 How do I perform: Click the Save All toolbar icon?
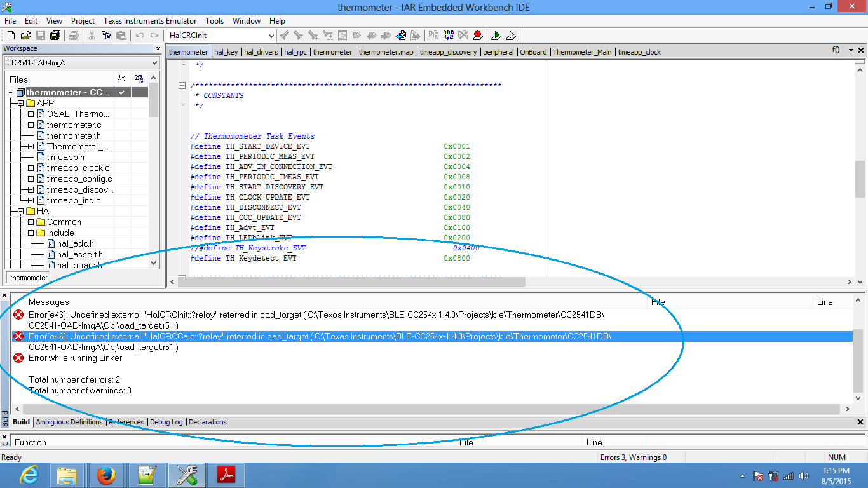pyautogui.click(x=55, y=36)
